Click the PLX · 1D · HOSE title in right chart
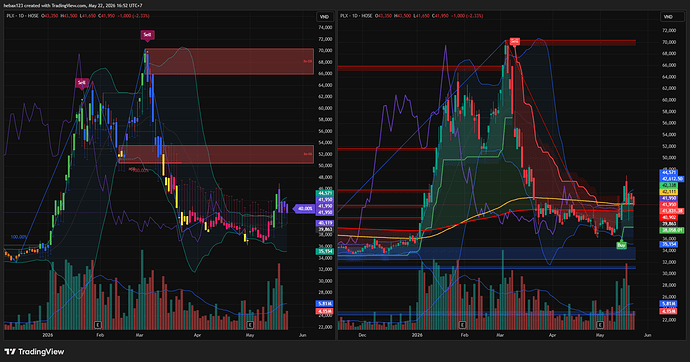Screen dimensions: 690x362 [356, 16]
